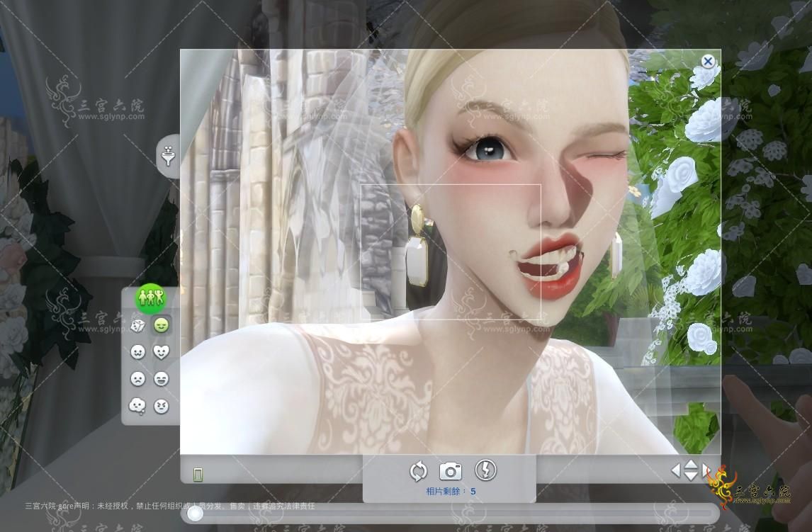812x532 pixels.
Task: Close the camera viewfinder with the X
Action: pos(708,61)
